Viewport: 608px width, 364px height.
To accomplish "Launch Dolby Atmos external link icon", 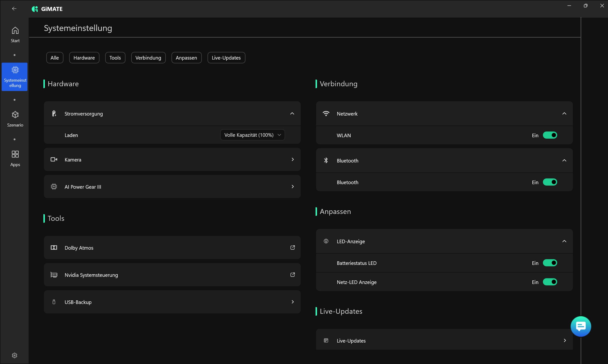I will pyautogui.click(x=292, y=248).
